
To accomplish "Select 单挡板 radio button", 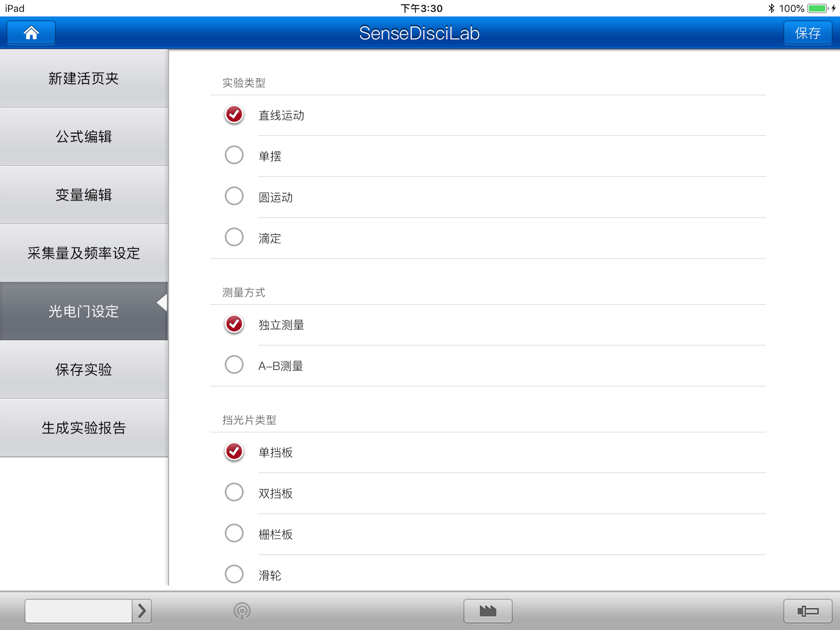I will click(x=234, y=451).
